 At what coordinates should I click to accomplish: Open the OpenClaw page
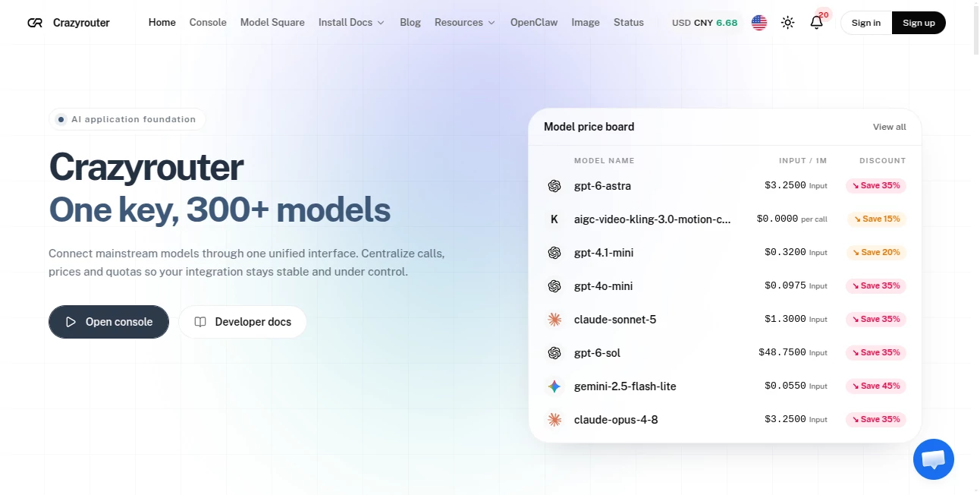(534, 23)
